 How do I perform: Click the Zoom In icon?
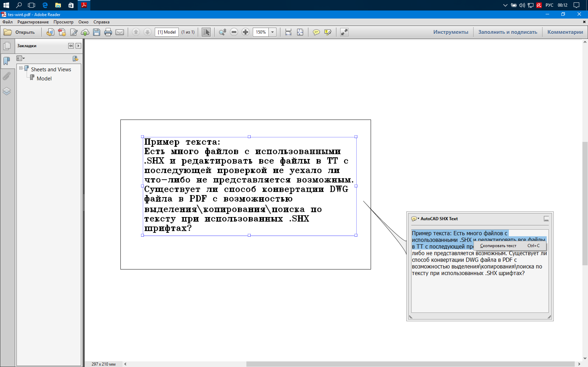245,32
